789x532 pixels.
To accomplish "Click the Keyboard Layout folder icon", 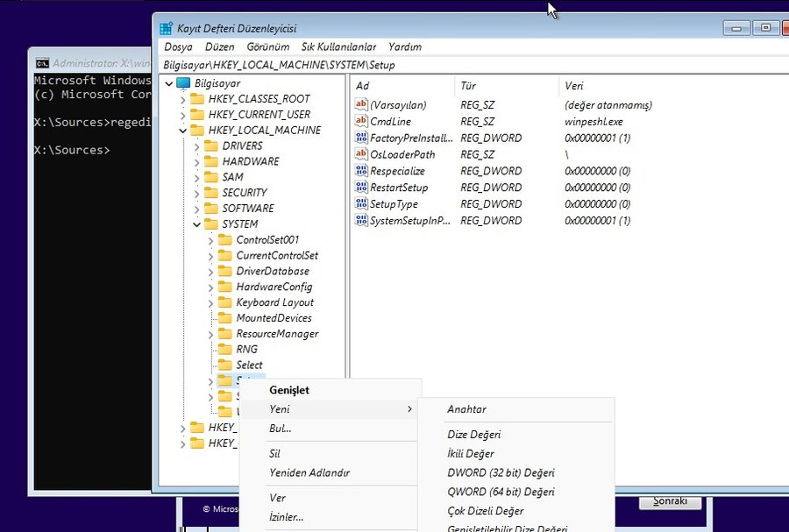I will coord(225,302).
